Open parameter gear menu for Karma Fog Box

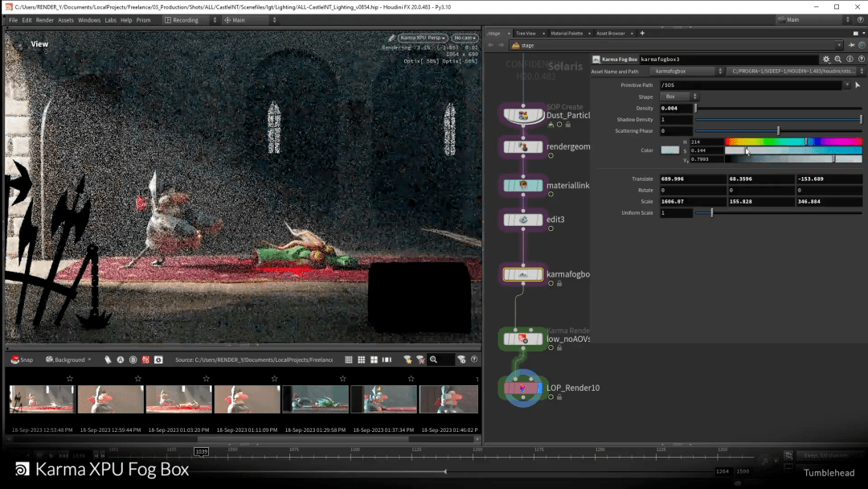pos(826,60)
